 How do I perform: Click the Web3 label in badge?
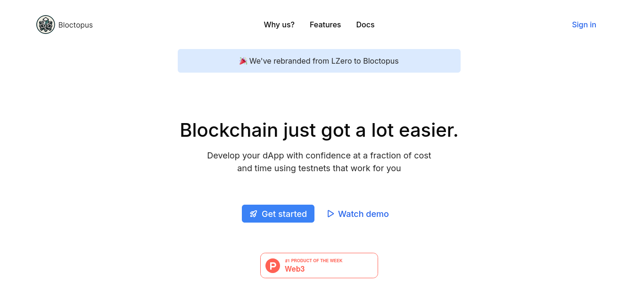pyautogui.click(x=295, y=269)
